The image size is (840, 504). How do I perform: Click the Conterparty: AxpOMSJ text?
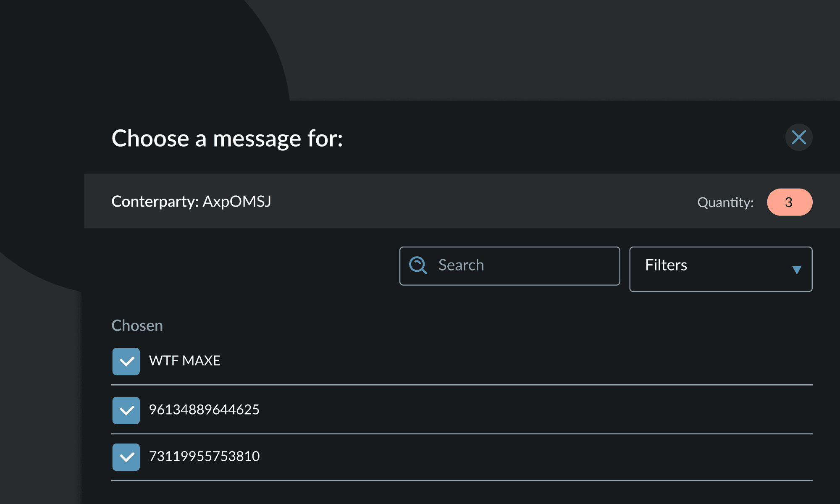tap(191, 202)
